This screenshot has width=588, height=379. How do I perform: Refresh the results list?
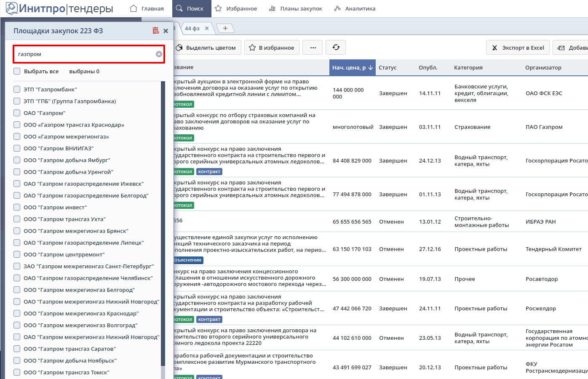coord(336,48)
